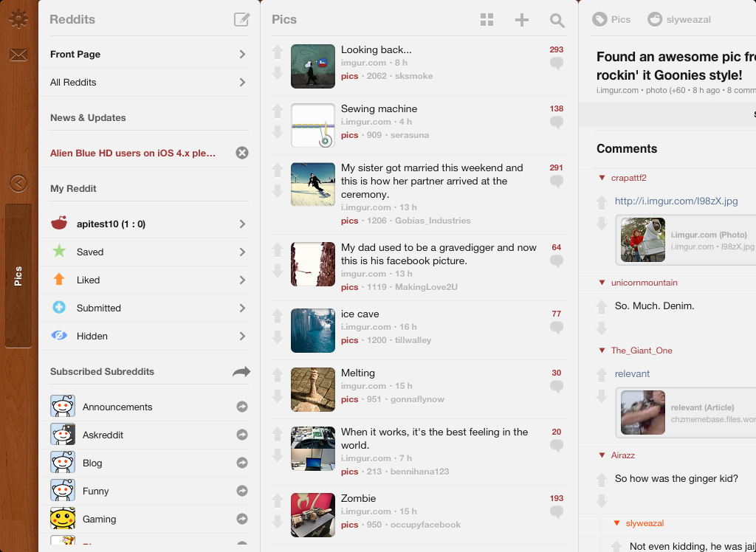Search within Pics using magnifier icon
756x552 pixels.
(x=557, y=20)
